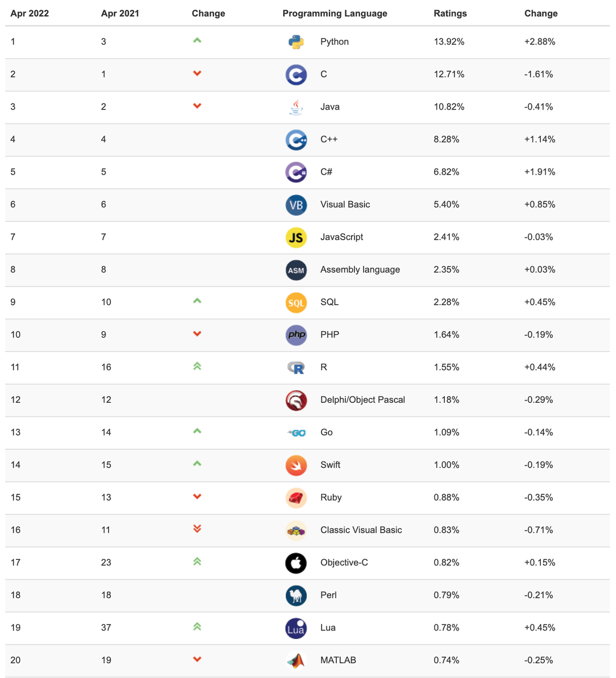Click the Ratings column header

tap(450, 14)
